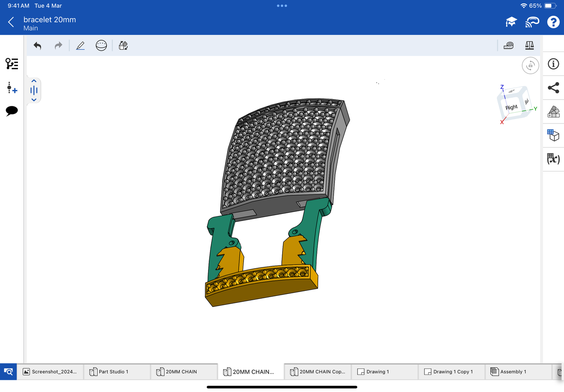Screen dimensions: 564x392
Task: Click the Undo arrow in the toolbar
Action: pyautogui.click(x=37, y=46)
